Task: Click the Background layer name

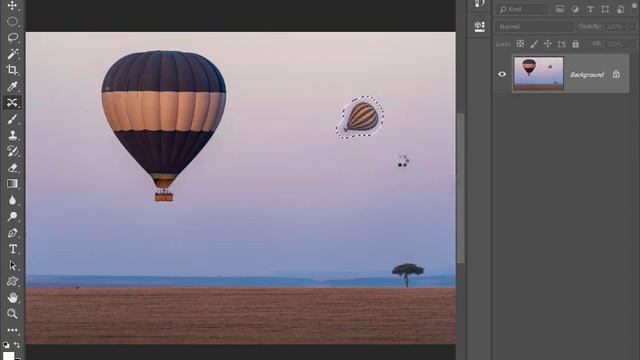Action: [x=587, y=75]
